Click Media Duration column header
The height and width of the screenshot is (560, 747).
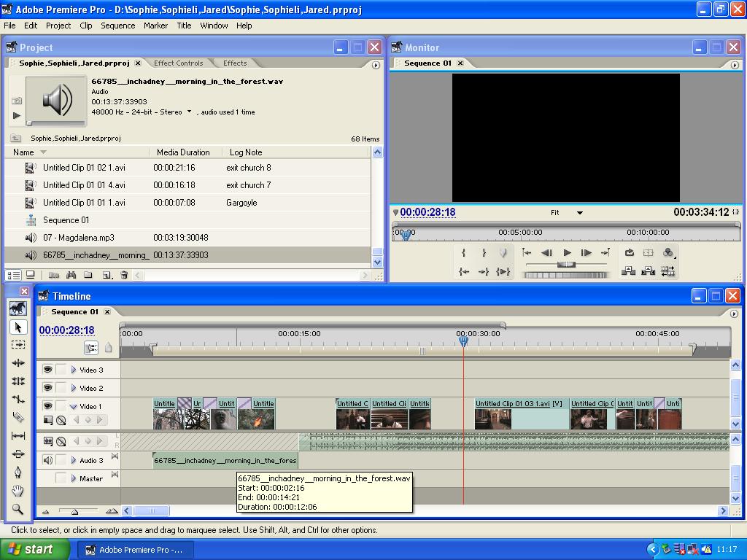(183, 152)
